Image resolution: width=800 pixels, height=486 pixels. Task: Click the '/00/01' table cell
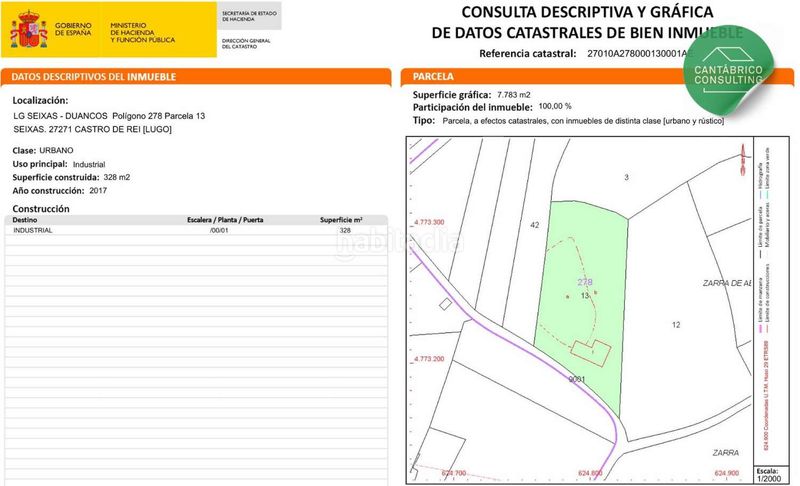[219, 231]
